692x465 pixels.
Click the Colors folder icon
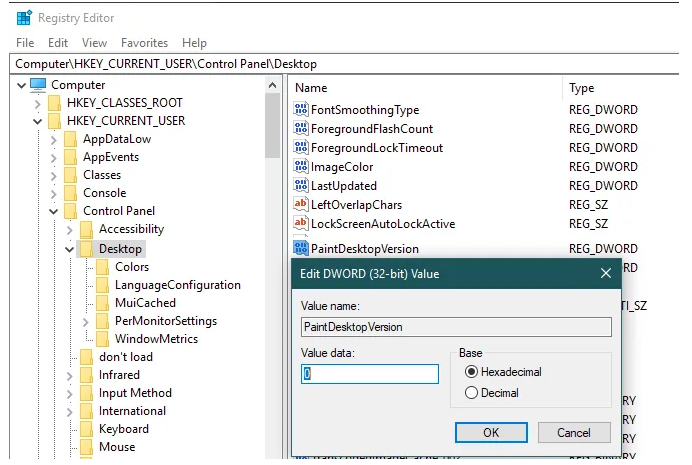click(102, 267)
